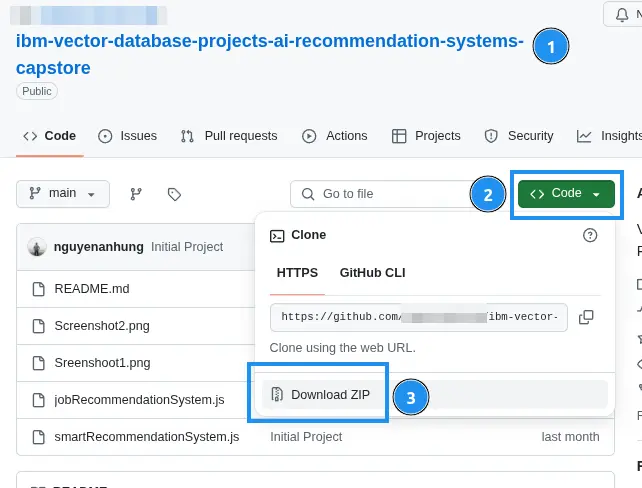Select the GitHub CLI clone tab
The width and height of the screenshot is (642, 488).
tap(373, 273)
